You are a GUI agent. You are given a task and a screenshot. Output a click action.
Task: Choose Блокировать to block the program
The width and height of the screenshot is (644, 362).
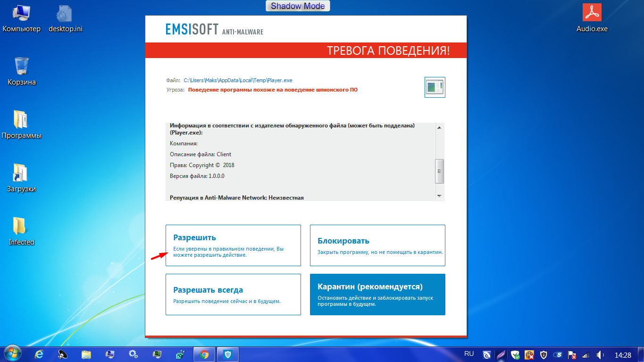coord(377,245)
